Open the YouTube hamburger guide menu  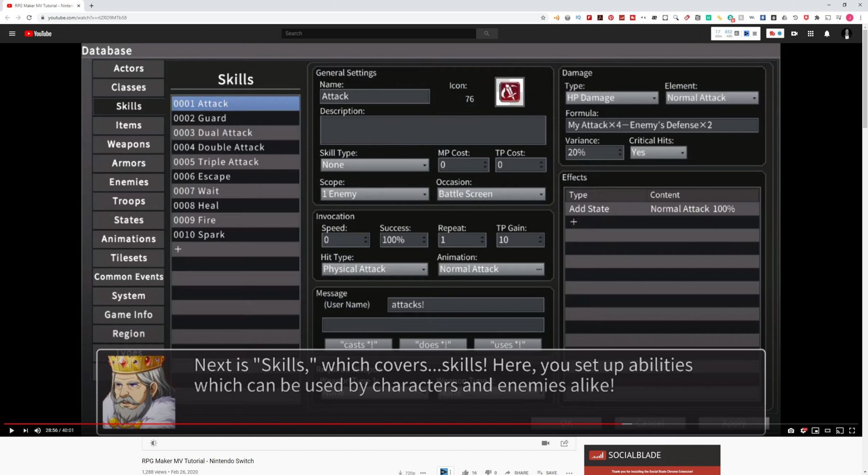pos(12,33)
